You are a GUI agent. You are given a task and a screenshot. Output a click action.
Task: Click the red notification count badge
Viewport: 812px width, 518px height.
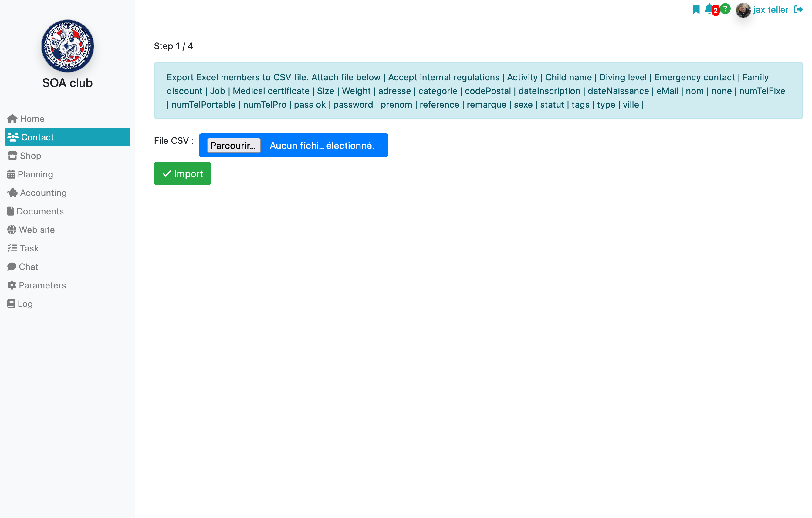pyautogui.click(x=716, y=11)
